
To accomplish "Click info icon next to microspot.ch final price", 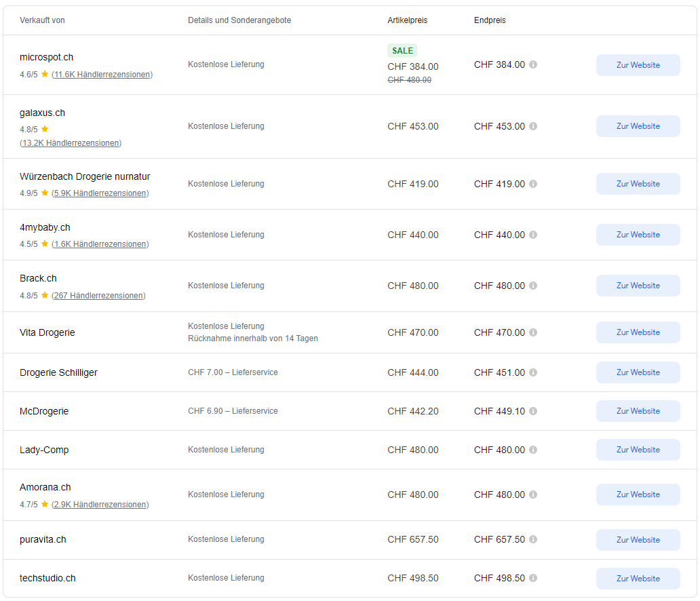I will (x=533, y=65).
